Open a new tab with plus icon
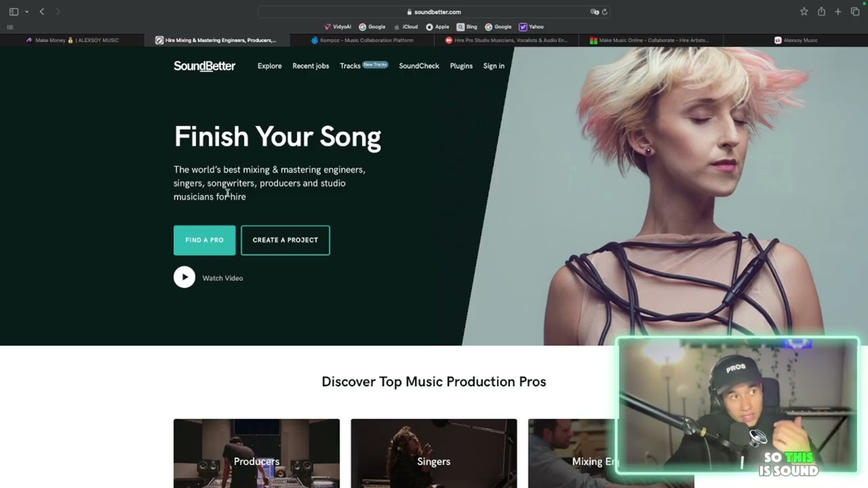Viewport: 868px width, 488px height. [838, 12]
